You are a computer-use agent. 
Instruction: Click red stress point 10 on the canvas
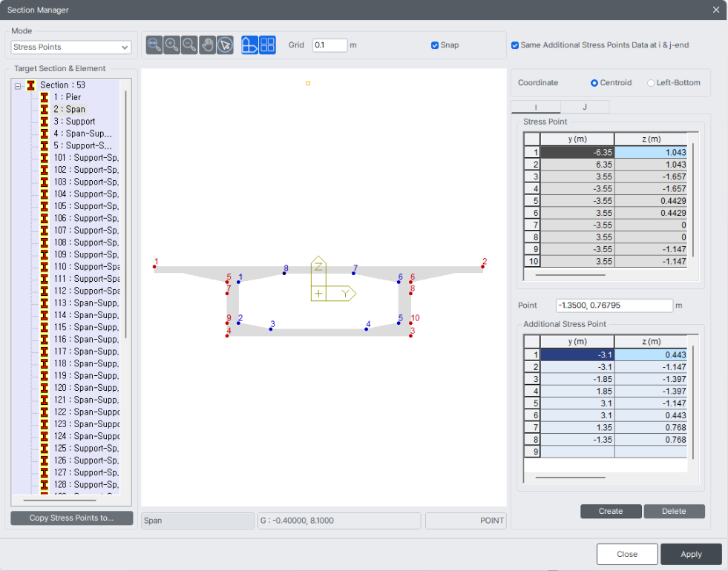pos(411,323)
